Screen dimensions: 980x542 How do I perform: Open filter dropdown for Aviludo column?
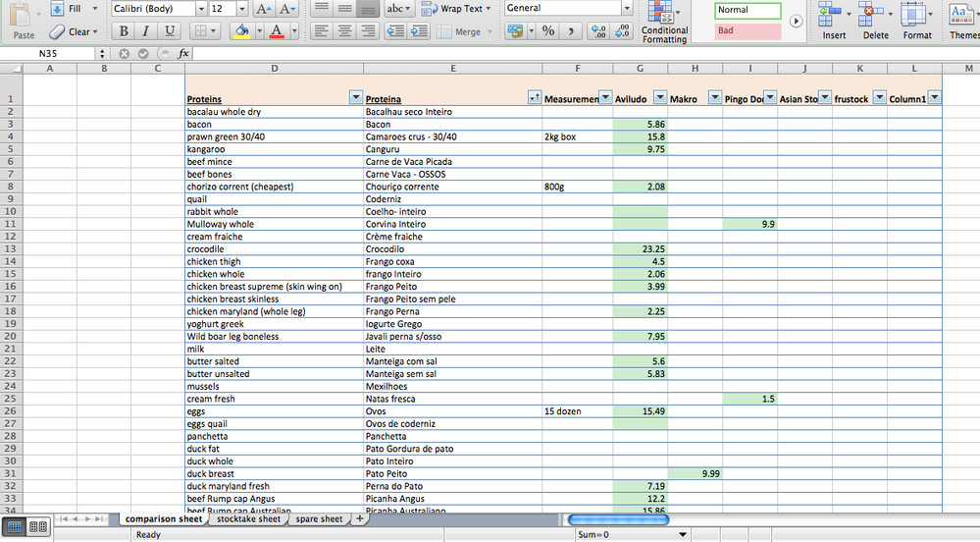coord(660,97)
